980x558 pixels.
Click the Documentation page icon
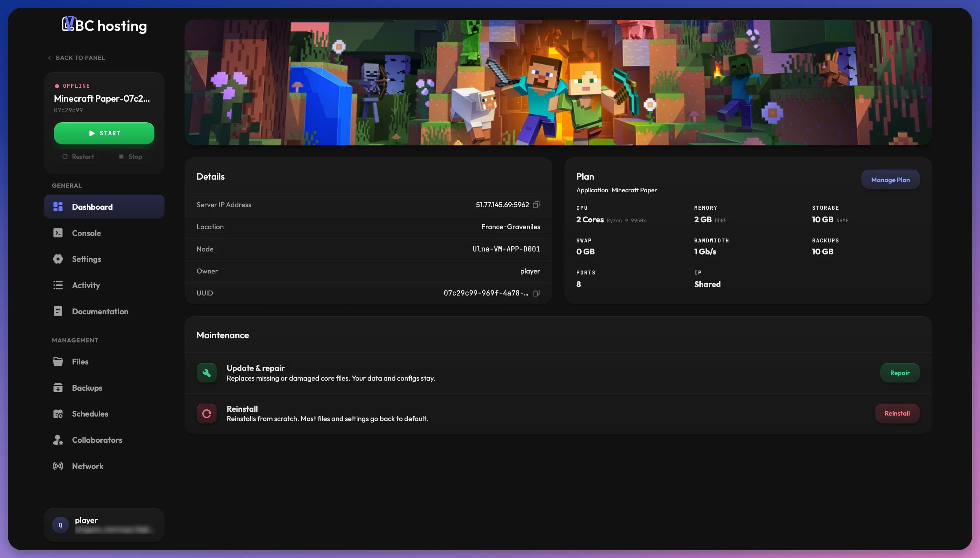point(58,311)
